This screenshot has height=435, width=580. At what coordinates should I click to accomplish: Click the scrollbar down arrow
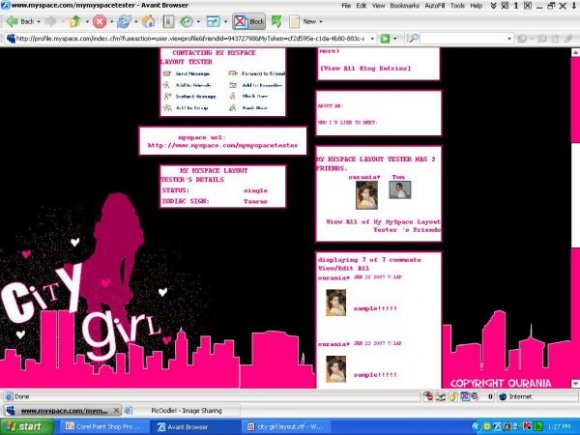575,384
